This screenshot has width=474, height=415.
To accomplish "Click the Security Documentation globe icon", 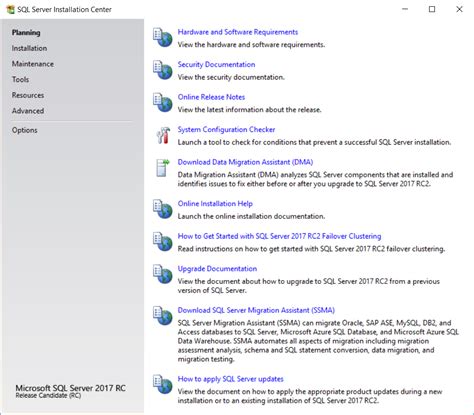I will pyautogui.click(x=163, y=70).
